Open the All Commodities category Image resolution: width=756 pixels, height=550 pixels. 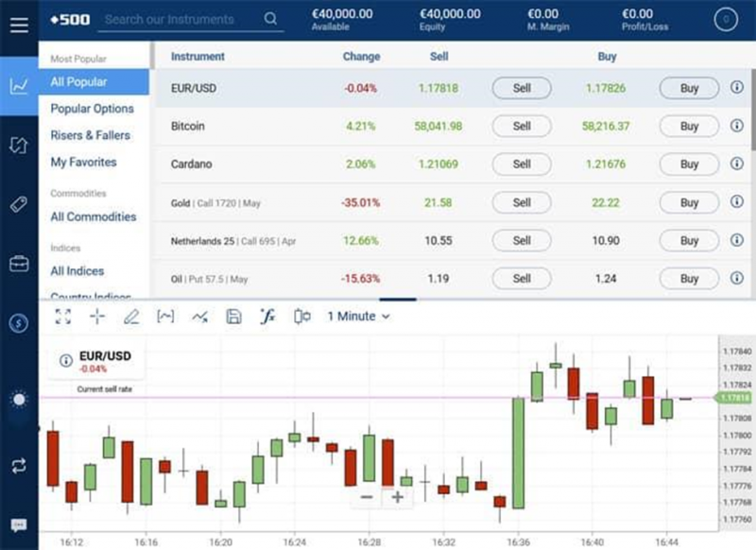(94, 216)
